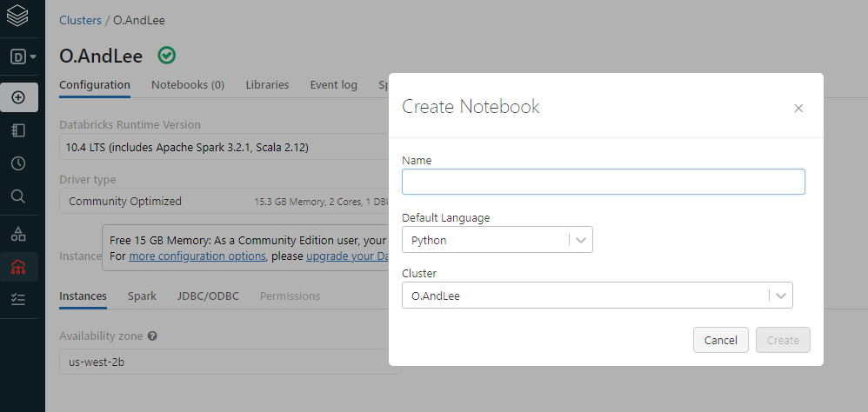The width and height of the screenshot is (868, 412).
Task: Click the Search magnifier icon in sidebar
Action: click(x=19, y=196)
